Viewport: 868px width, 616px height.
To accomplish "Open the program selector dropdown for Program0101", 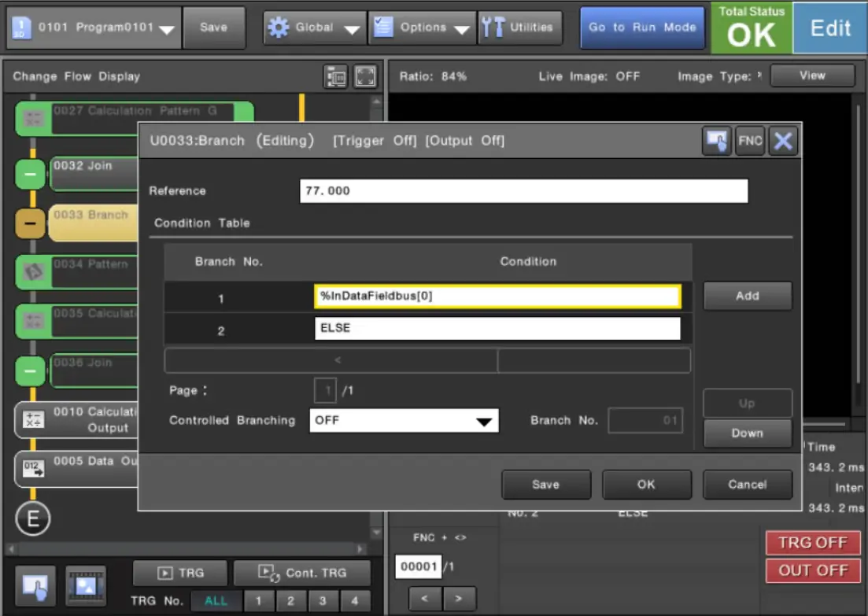I will [x=167, y=26].
